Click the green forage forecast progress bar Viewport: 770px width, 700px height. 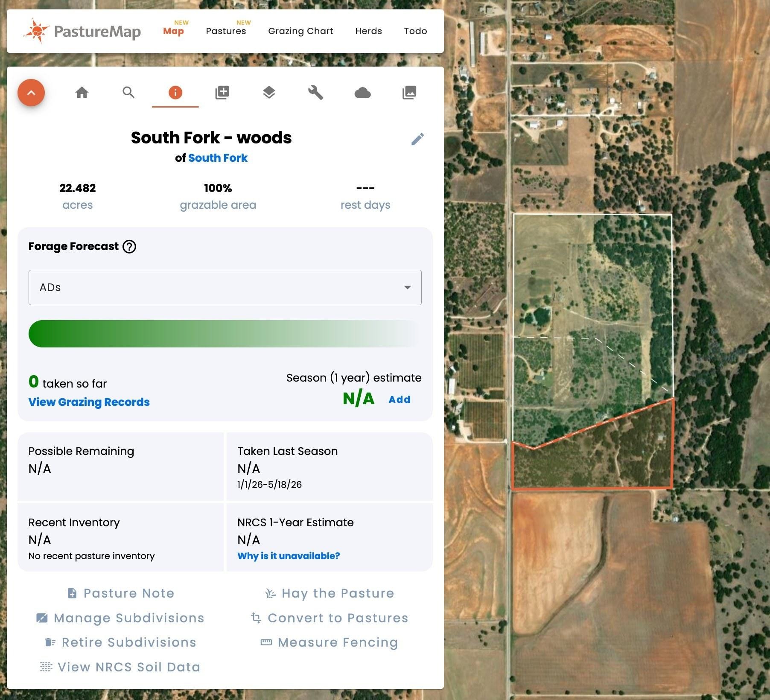(225, 334)
